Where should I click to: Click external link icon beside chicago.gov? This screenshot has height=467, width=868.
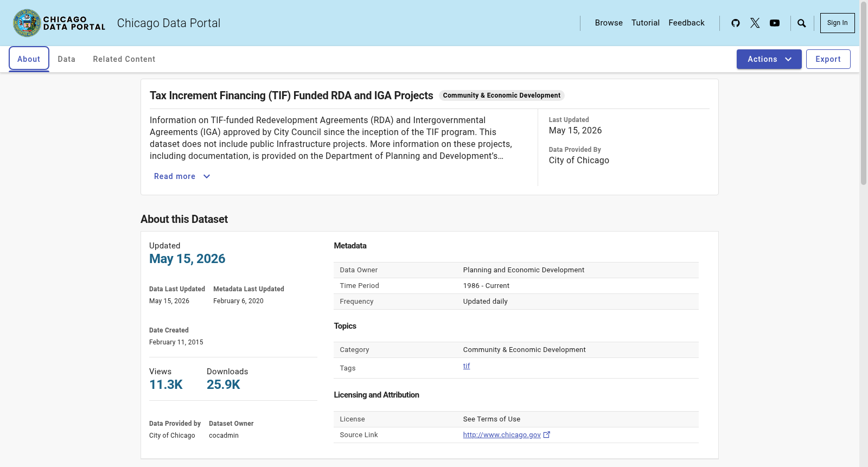pos(547,434)
